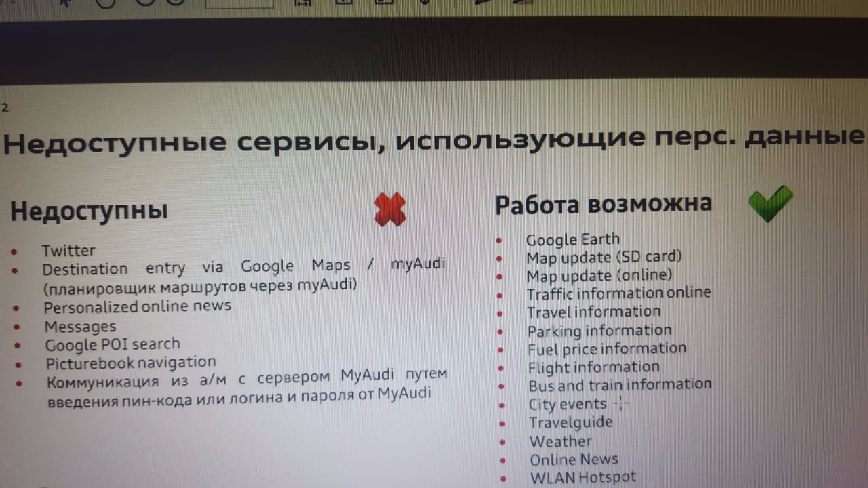This screenshot has width=868, height=488.
Task: Click the slide title about Недоступные сервисы
Action: (434, 141)
